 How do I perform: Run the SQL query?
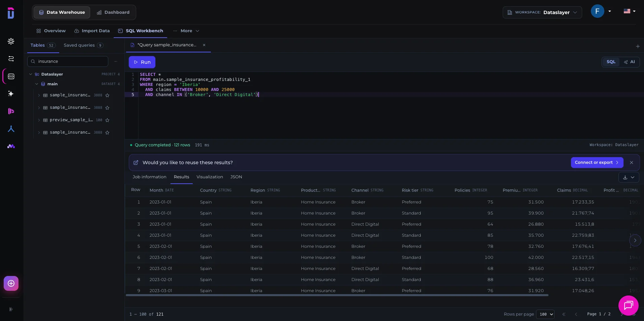coord(142,62)
